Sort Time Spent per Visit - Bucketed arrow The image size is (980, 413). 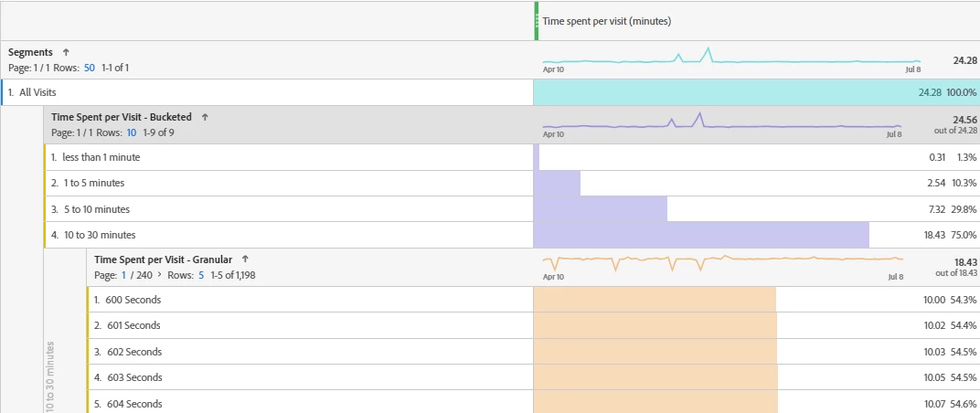(x=205, y=117)
